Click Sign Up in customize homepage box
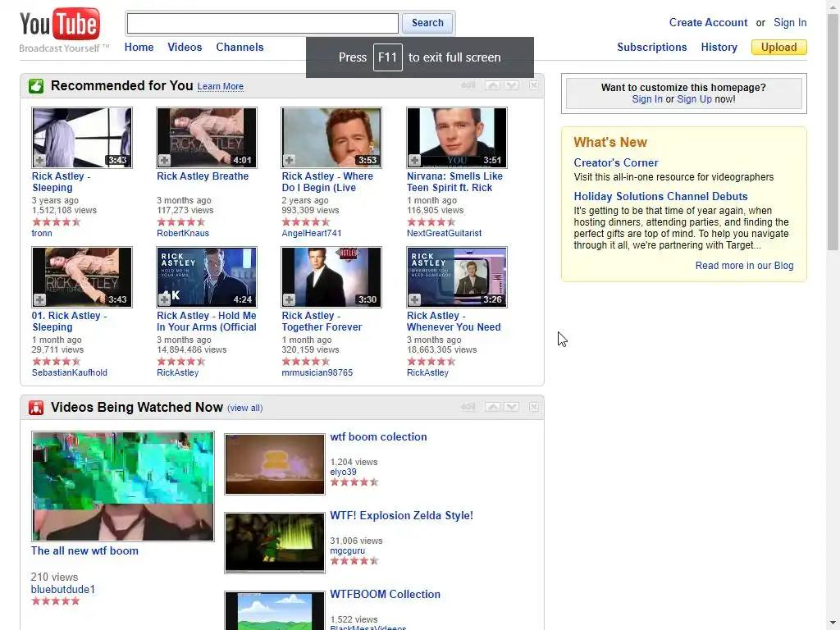 tap(694, 99)
